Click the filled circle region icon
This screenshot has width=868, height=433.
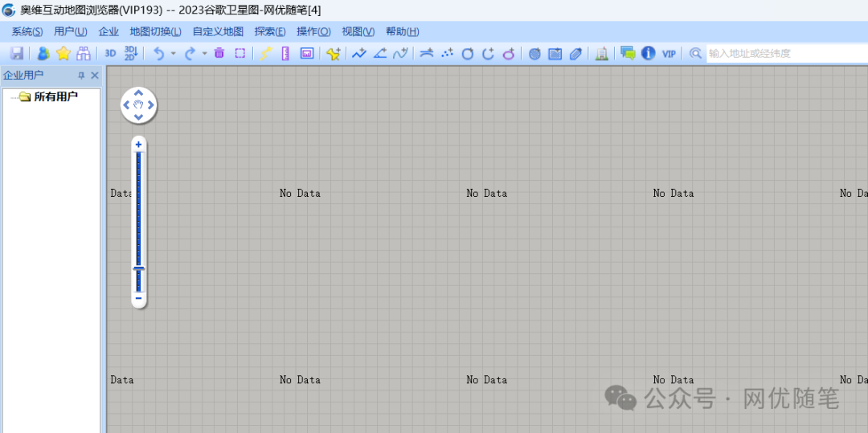tap(534, 54)
